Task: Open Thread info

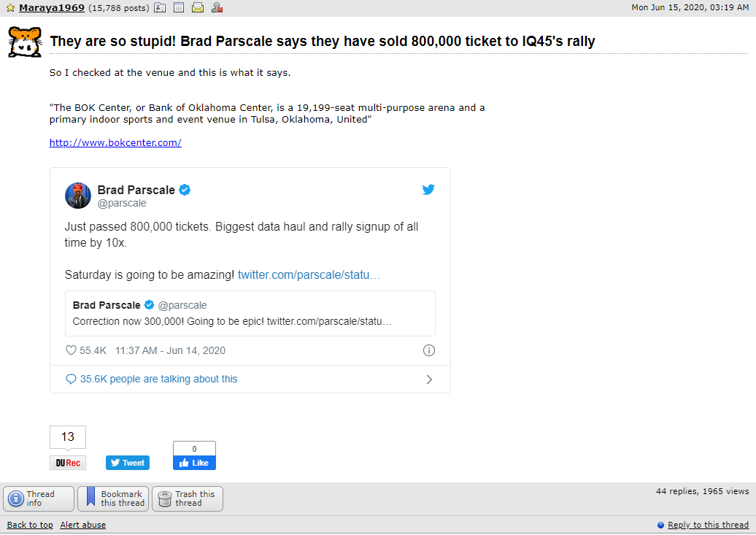Action: click(39, 499)
